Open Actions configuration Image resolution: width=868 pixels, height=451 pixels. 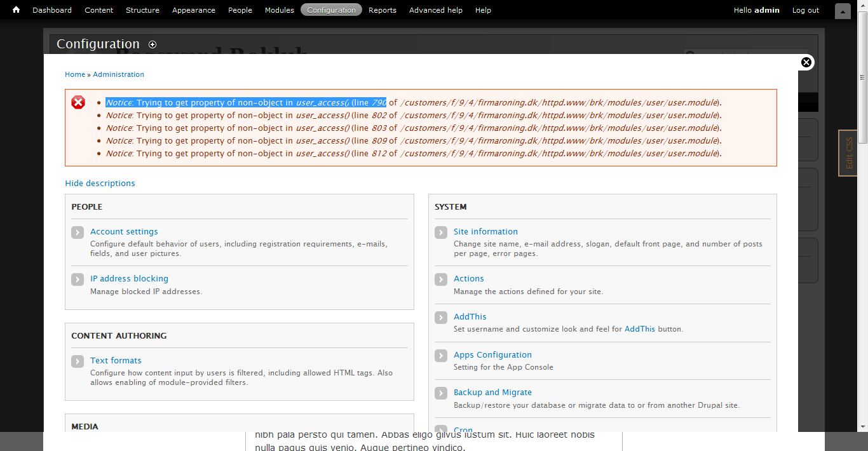(x=469, y=279)
